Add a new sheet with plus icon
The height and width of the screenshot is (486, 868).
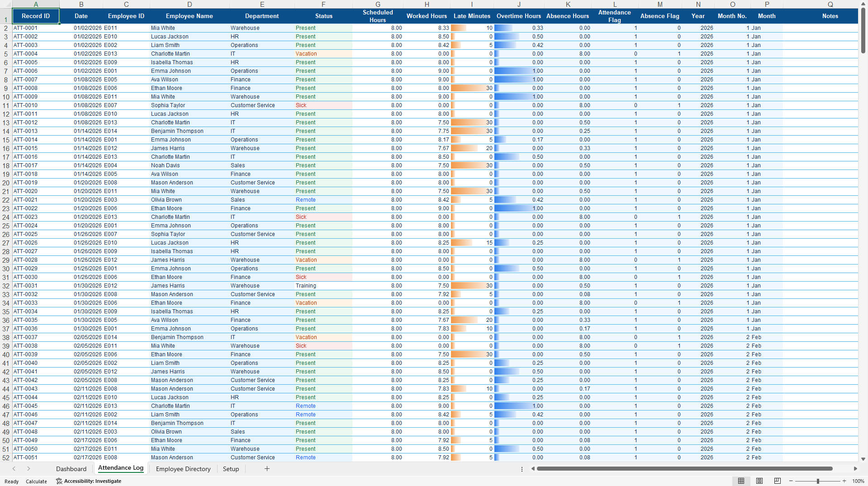click(267, 469)
